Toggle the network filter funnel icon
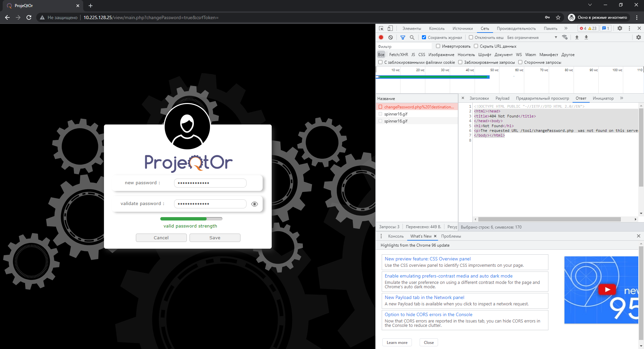Viewport: 644px width, 349px height. (403, 38)
